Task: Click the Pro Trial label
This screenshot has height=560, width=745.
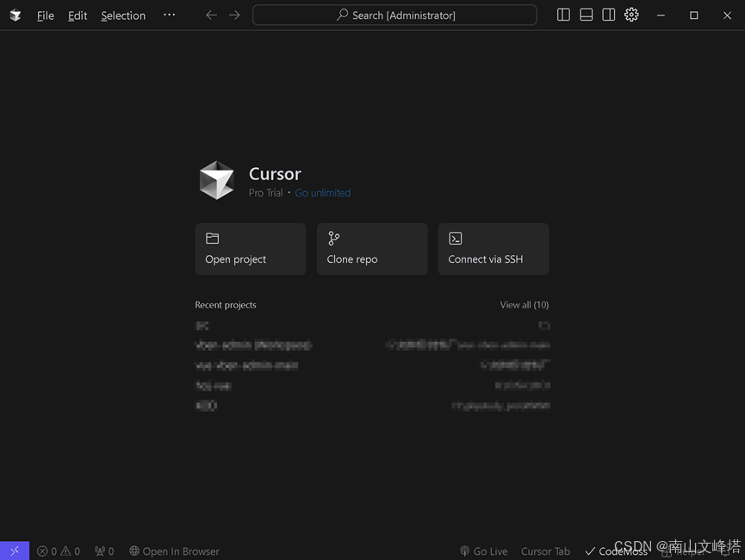Action: tap(265, 192)
